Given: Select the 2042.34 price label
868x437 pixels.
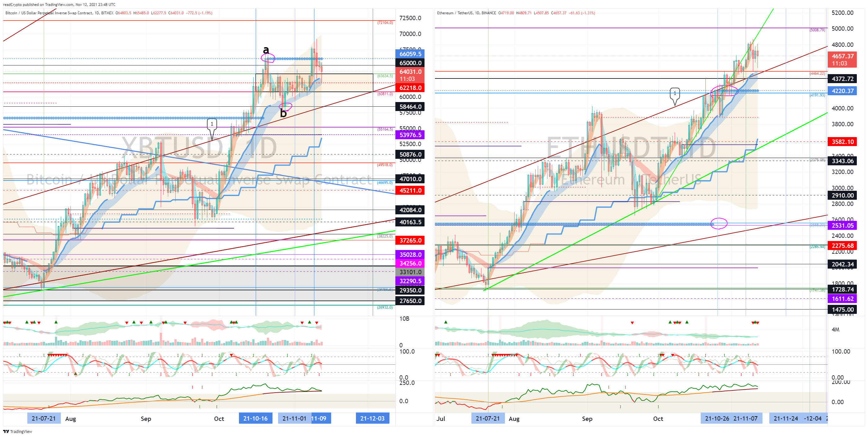Looking at the screenshot, I should (x=842, y=264).
